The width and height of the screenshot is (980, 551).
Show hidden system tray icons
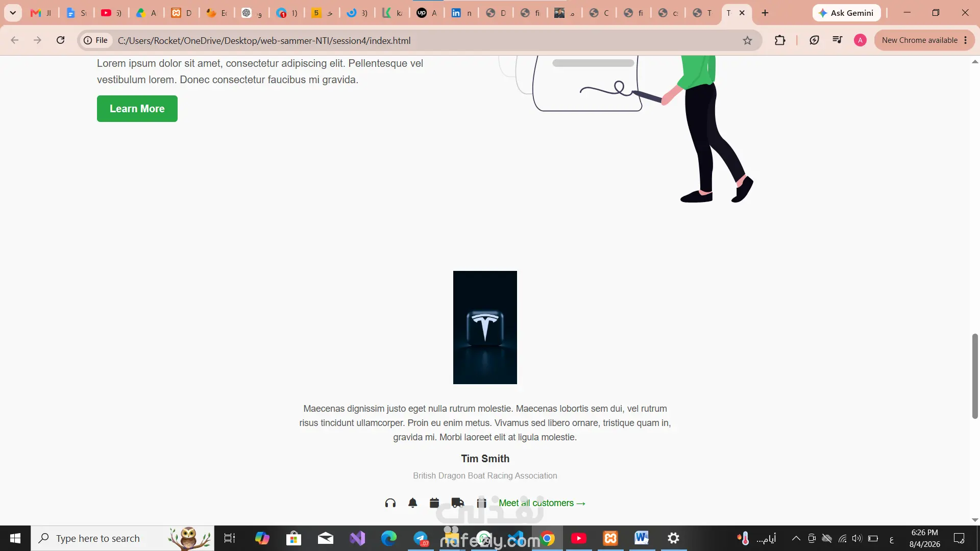point(796,538)
